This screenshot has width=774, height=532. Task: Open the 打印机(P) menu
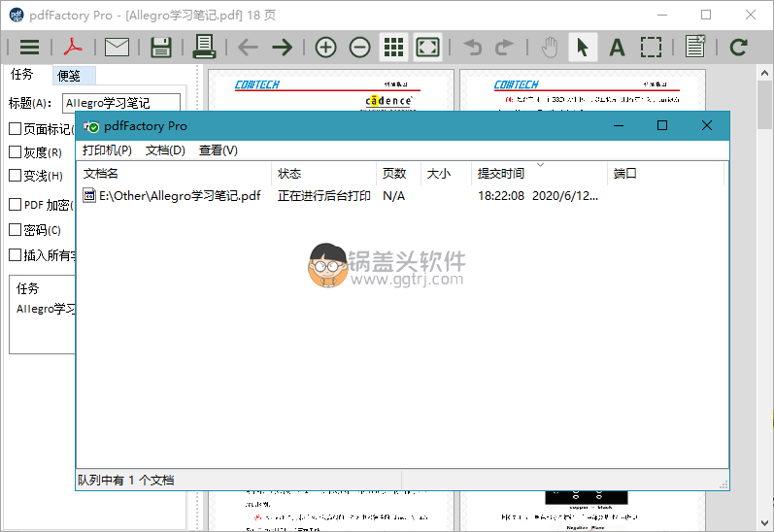107,150
